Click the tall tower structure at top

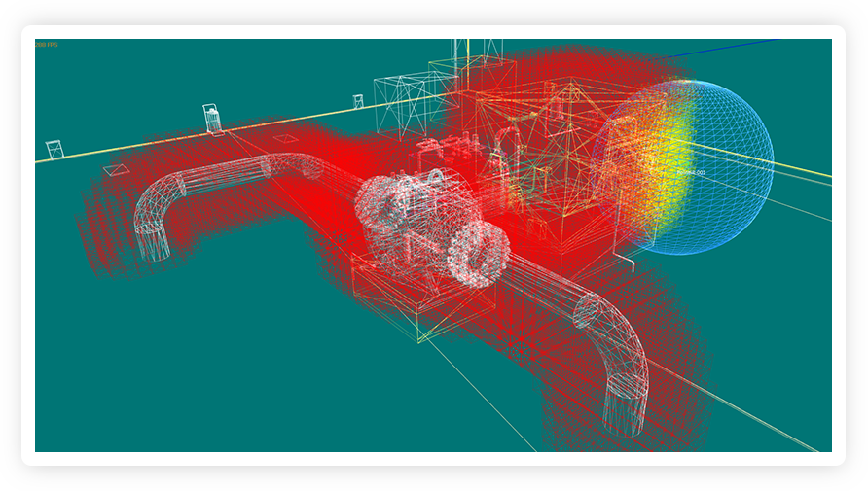tap(477, 53)
